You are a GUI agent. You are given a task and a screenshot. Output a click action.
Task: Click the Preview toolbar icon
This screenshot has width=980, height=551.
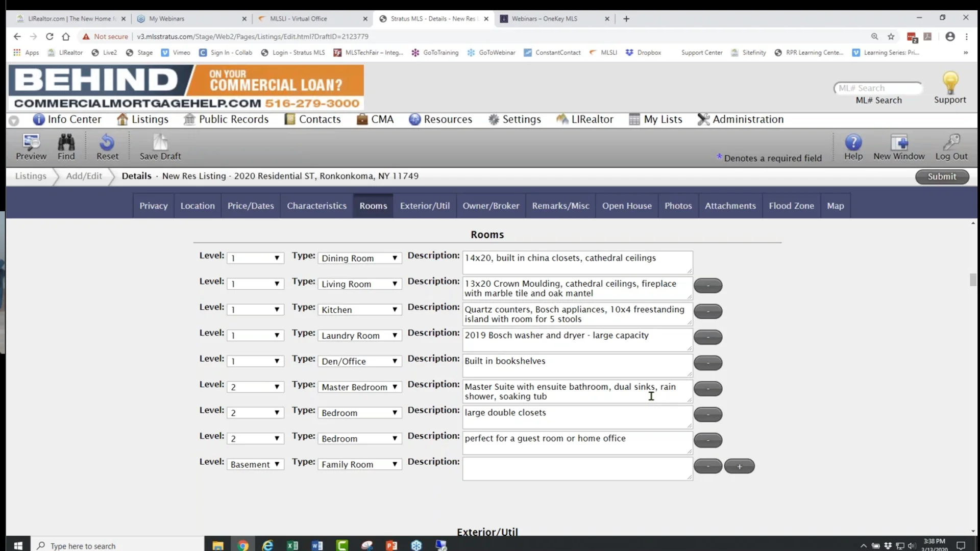tap(31, 147)
